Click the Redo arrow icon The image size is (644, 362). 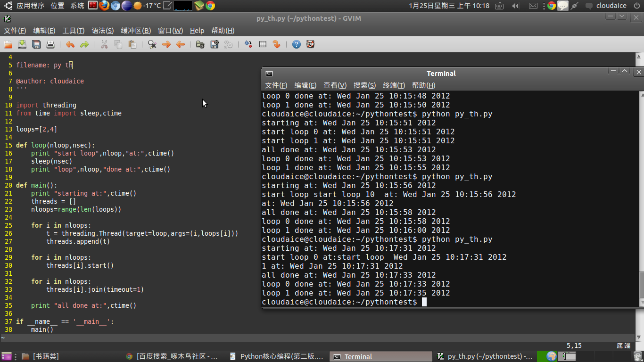84,44
